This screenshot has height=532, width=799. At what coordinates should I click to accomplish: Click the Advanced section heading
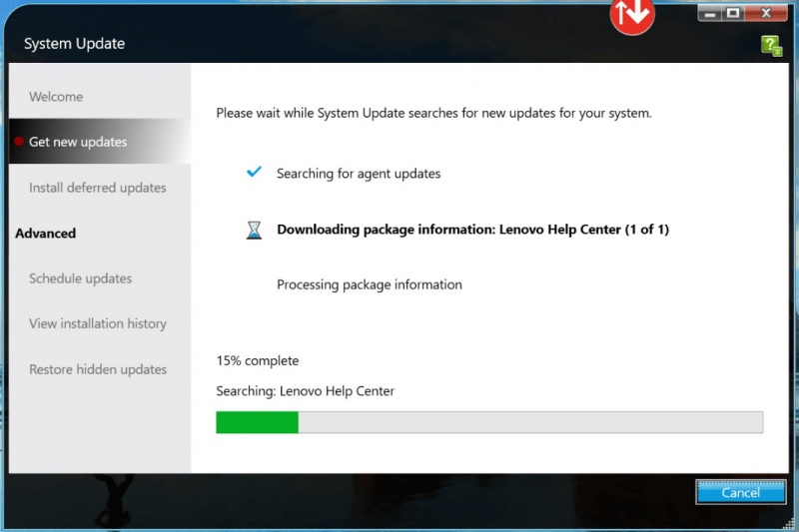click(x=45, y=234)
